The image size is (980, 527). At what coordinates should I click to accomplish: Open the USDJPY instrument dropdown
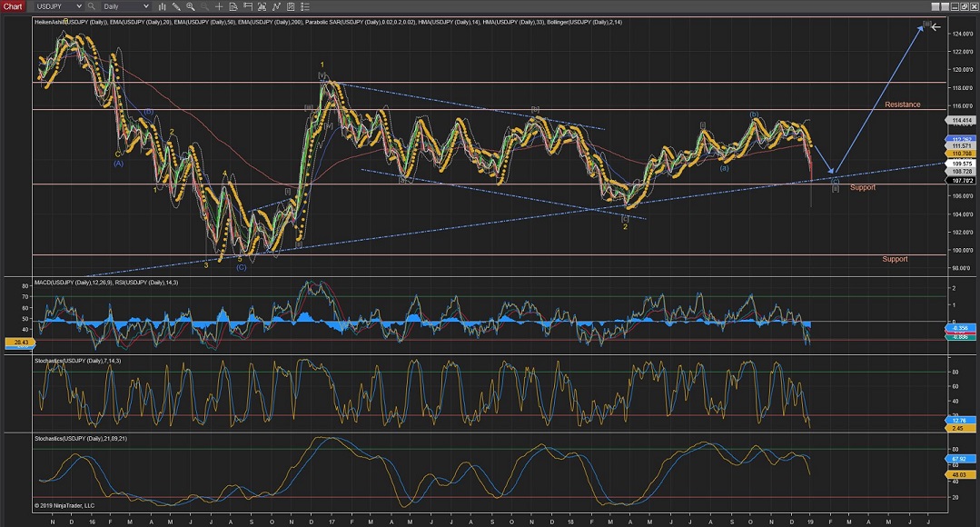59,6
